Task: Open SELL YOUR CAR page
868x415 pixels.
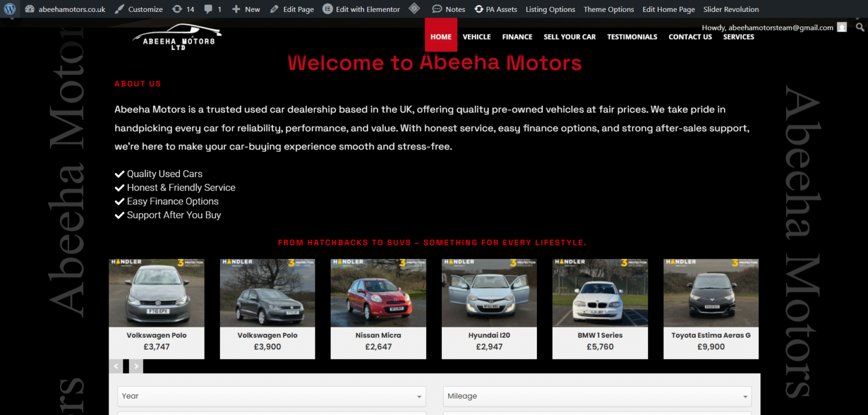Action: click(x=570, y=37)
